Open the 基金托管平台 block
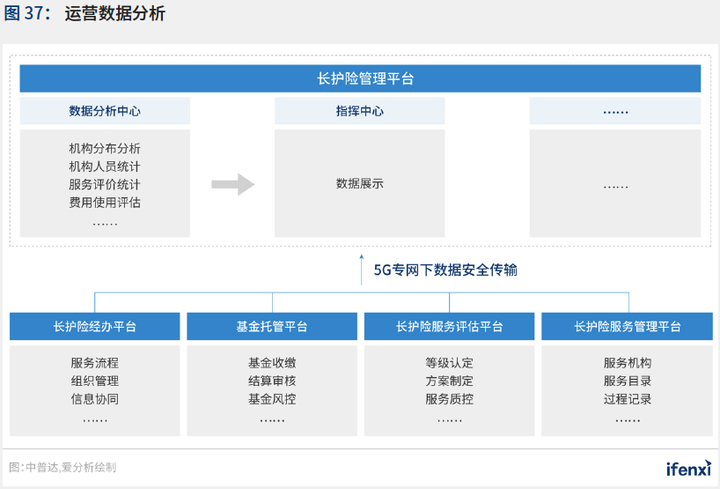 (272, 326)
